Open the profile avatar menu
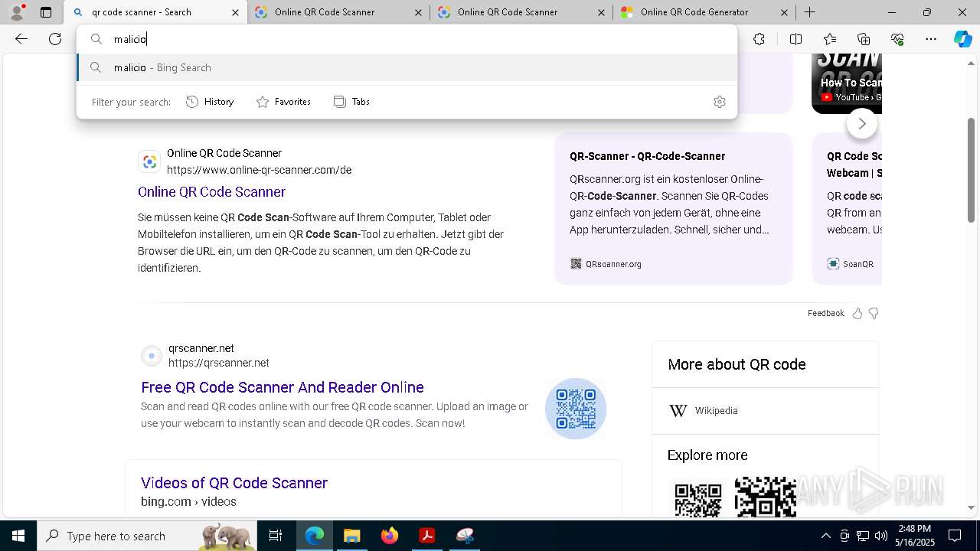This screenshot has width=980, height=551. [x=17, y=12]
